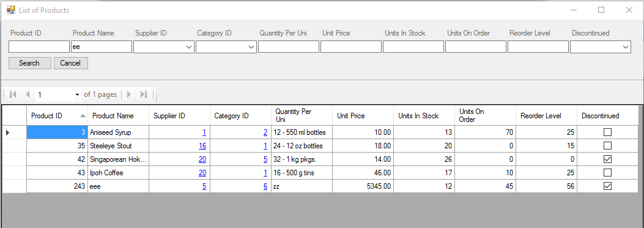
Task: Go to next page arrow icon
Action: click(x=128, y=94)
